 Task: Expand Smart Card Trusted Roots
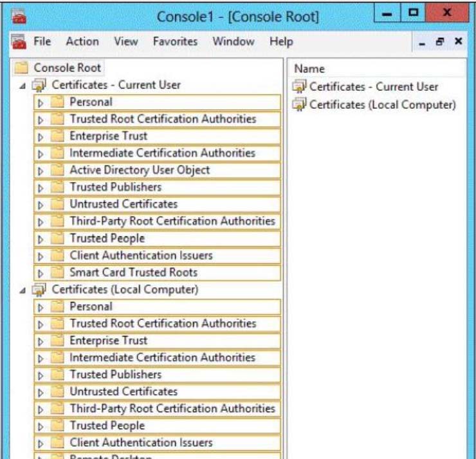(41, 274)
